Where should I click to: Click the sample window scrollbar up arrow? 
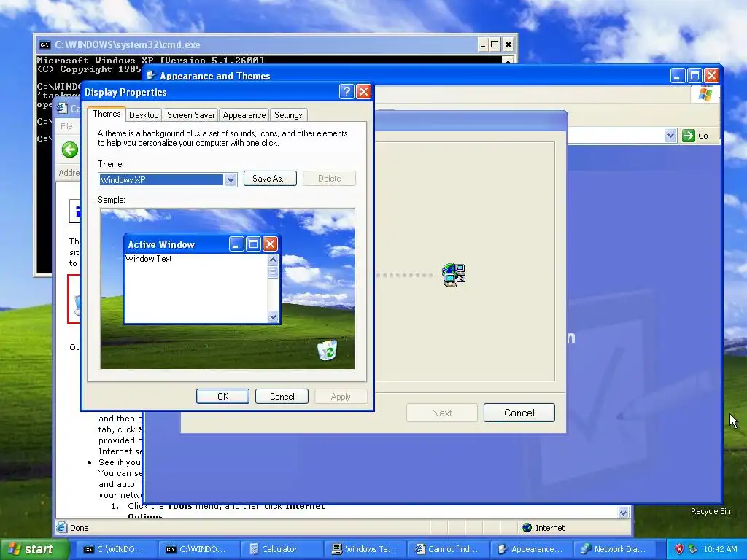click(273, 260)
